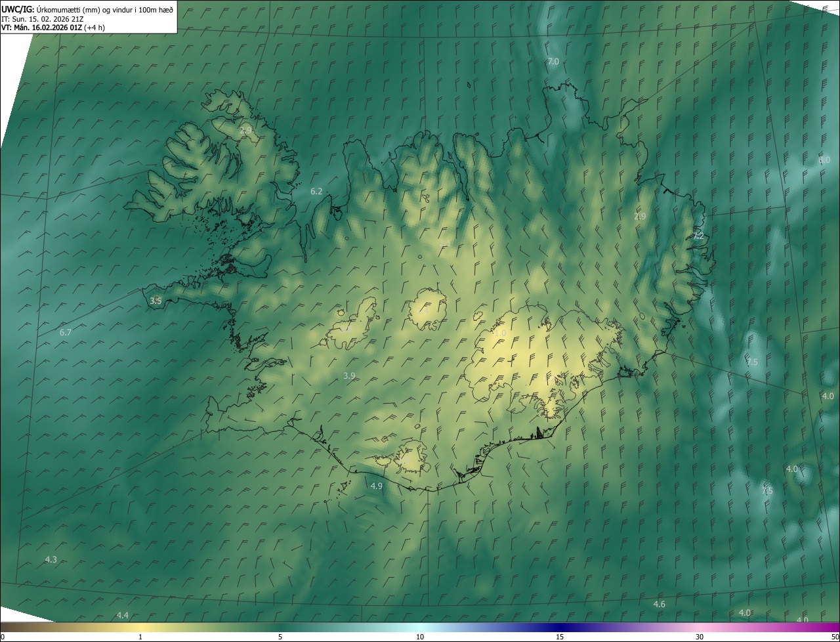Click the '1.0' value label over the central glacier
This screenshot has width=840, height=642.
[500, 333]
